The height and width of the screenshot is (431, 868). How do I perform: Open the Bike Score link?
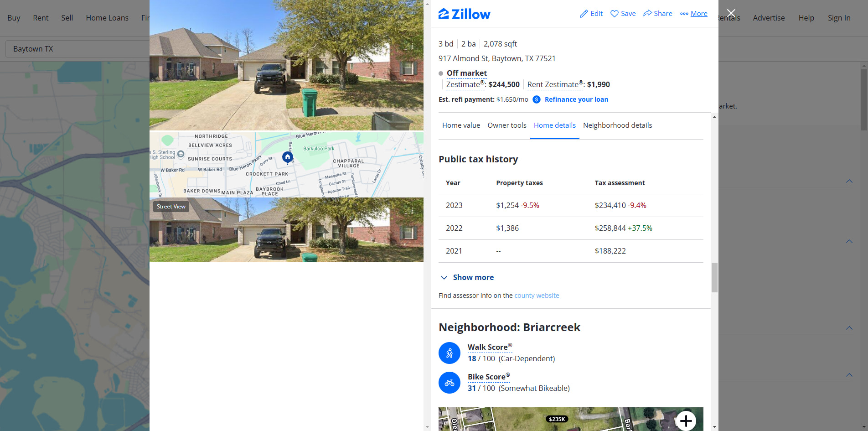[x=489, y=377]
